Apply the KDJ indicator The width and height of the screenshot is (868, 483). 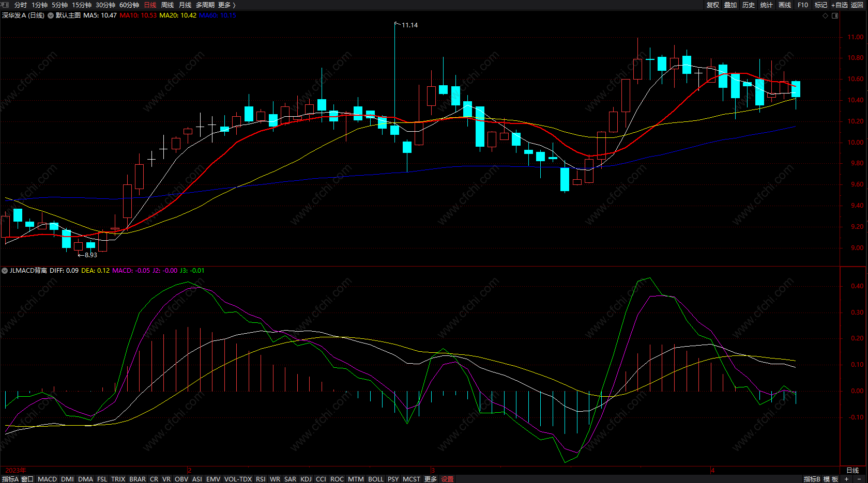pos(306,479)
